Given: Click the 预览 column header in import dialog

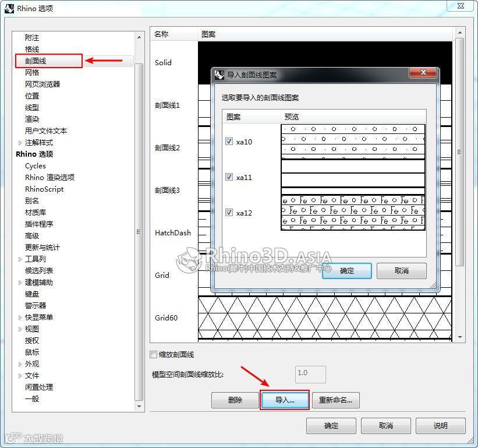Looking at the screenshot, I should [353, 117].
